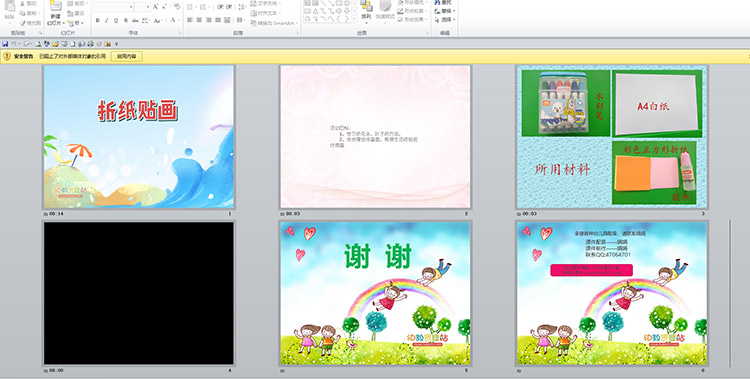Save the presentation from the quick access toolbar

point(5,44)
